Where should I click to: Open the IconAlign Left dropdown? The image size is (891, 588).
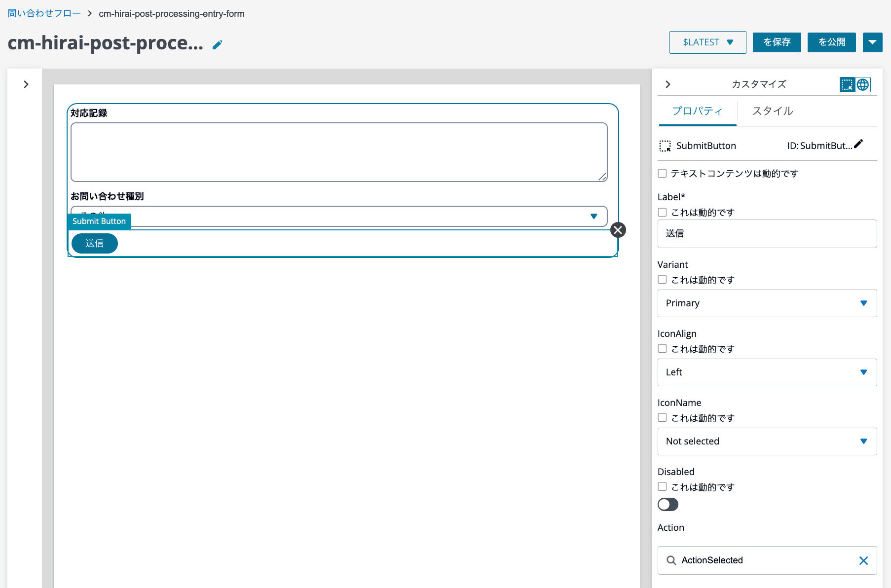click(x=767, y=372)
